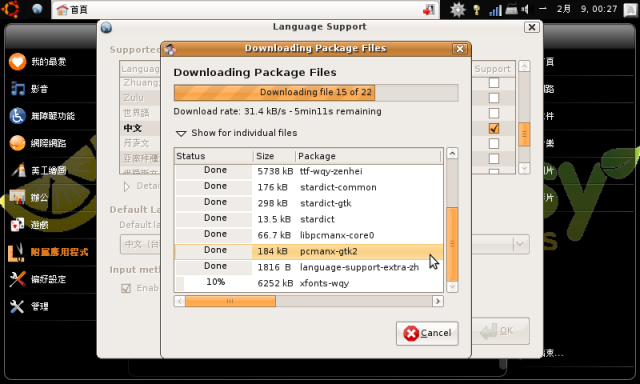This screenshot has width=640, height=384.
Task: Click the horizontal scrollbar thumb in package list
Action: pos(230,301)
